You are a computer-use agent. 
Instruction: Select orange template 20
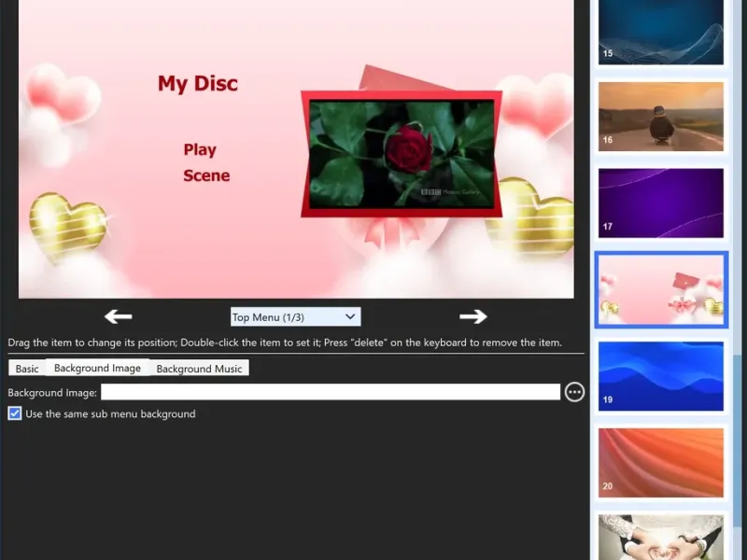point(661,463)
